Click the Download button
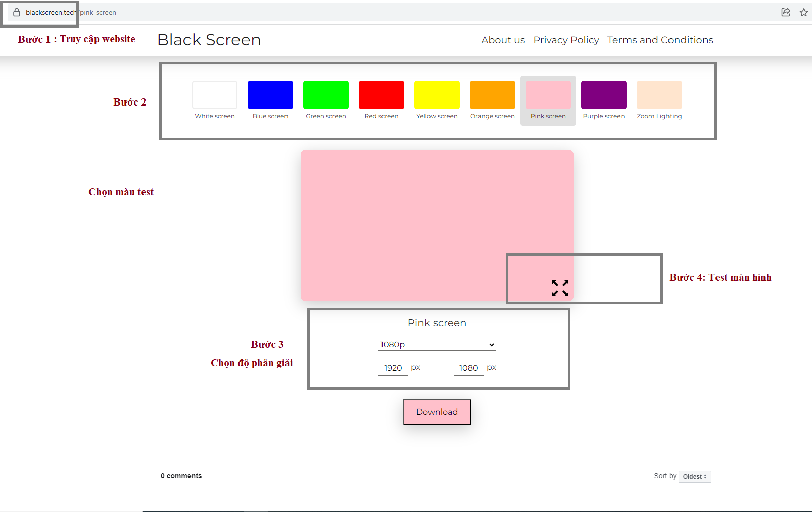Viewport: 812px width, 512px height. [437, 412]
